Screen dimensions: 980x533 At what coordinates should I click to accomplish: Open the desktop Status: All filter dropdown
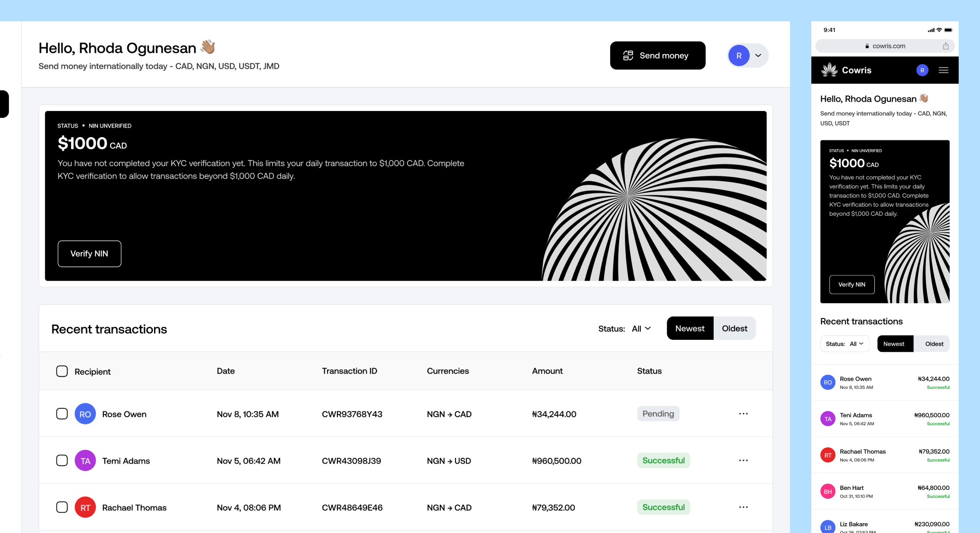tap(624, 329)
